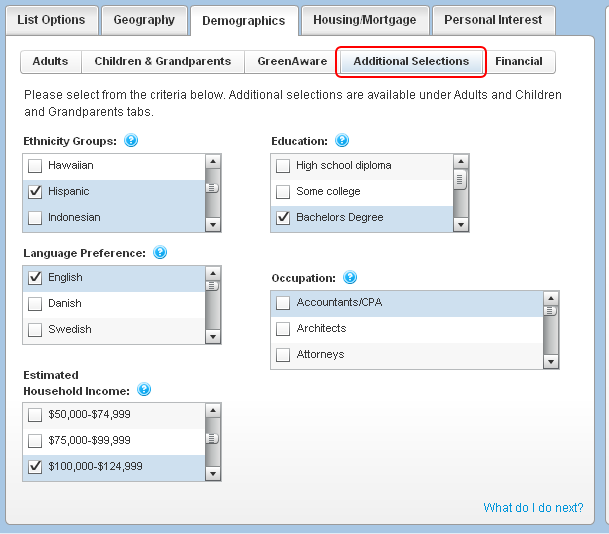
Task: Open the Housing/Mortgage tab
Action: (x=364, y=20)
